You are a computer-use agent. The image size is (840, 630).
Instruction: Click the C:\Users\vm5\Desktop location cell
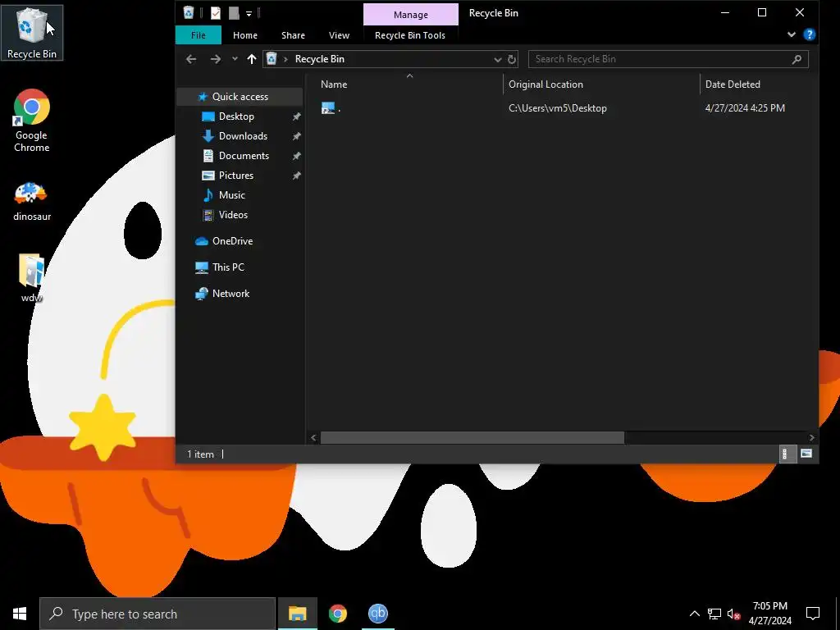pyautogui.click(x=558, y=108)
